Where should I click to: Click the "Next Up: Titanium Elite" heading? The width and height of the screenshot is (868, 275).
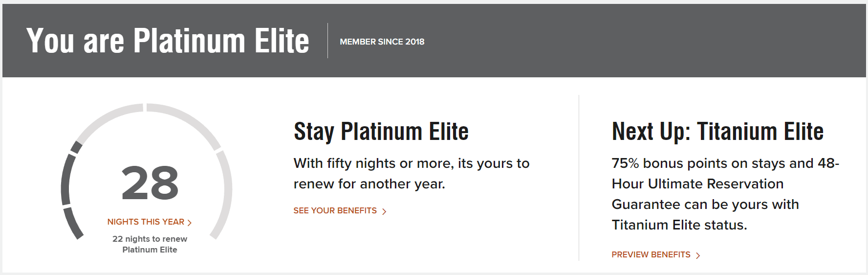click(717, 131)
